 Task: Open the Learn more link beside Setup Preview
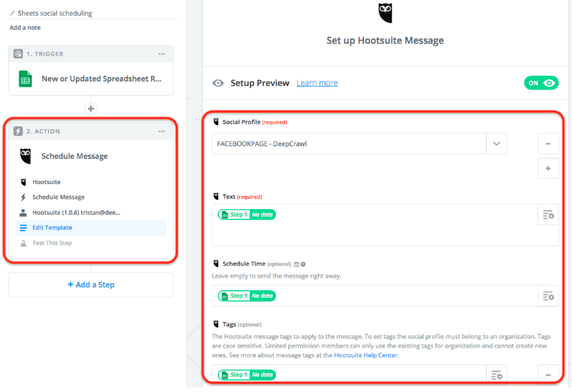pyautogui.click(x=316, y=83)
